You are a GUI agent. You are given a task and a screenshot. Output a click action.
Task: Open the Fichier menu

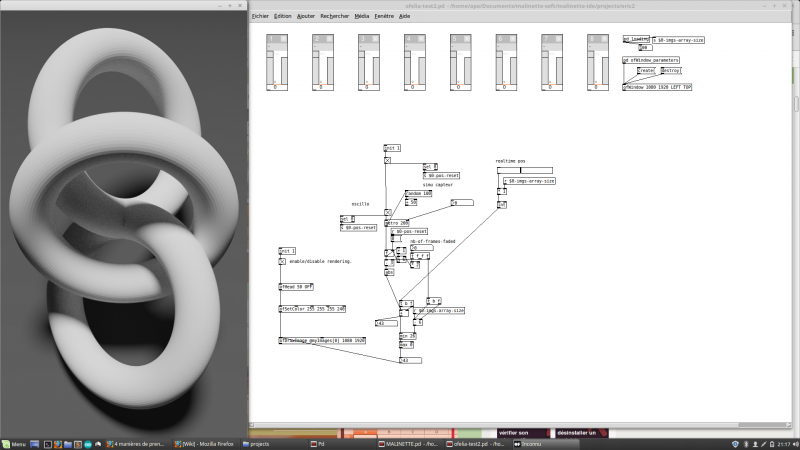click(x=260, y=16)
